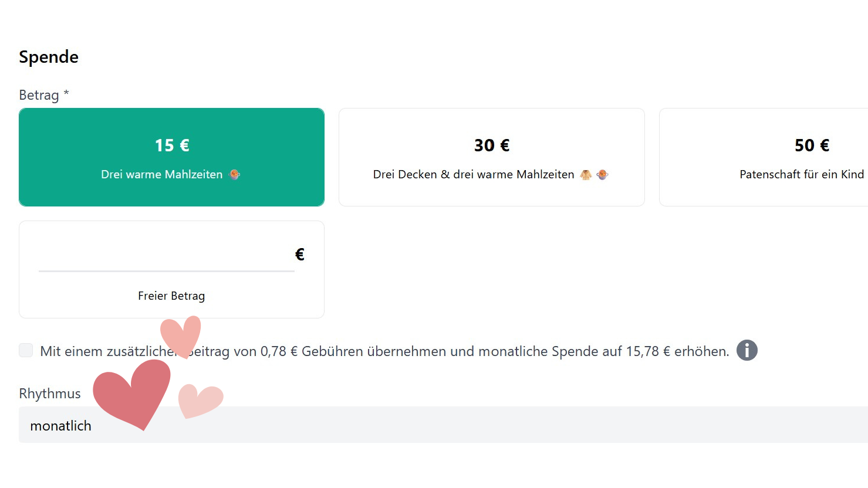Click the euro symbol in free amount card
This screenshot has height=488, width=868.
[299, 255]
